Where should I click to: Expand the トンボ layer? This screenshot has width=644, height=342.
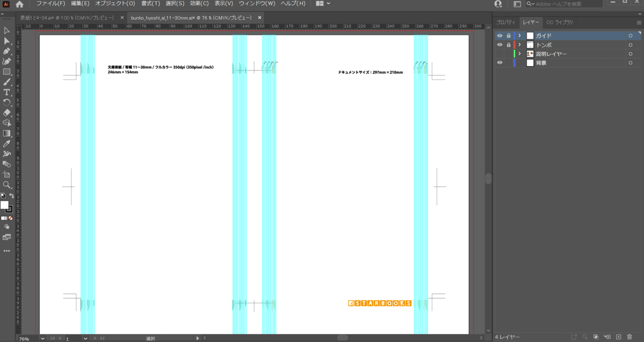[x=519, y=45]
